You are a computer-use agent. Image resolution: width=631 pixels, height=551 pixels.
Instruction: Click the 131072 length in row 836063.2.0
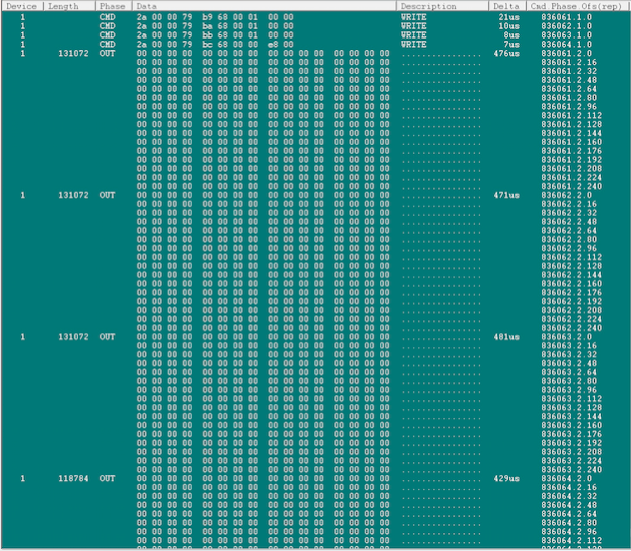click(x=73, y=336)
